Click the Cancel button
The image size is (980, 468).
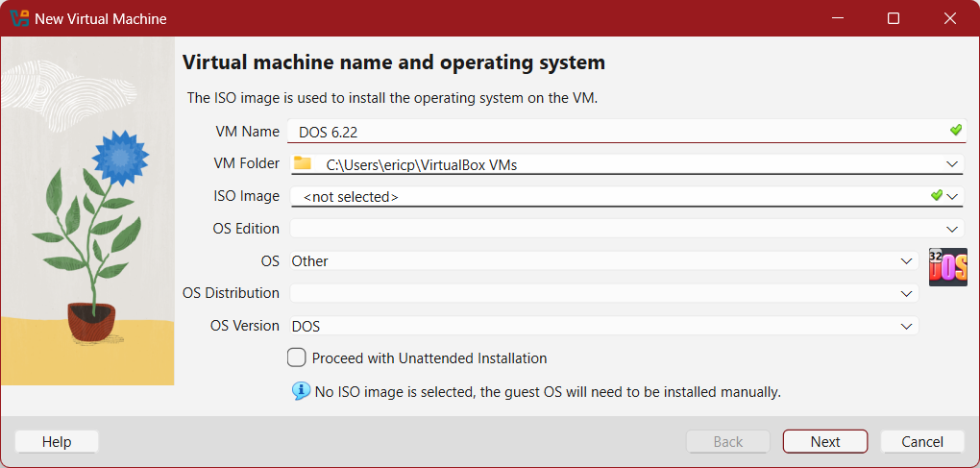922,441
